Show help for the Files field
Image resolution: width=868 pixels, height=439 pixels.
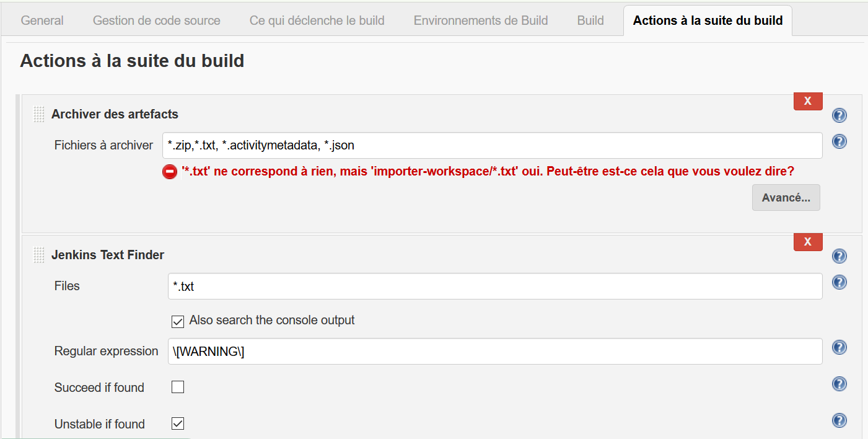click(839, 282)
